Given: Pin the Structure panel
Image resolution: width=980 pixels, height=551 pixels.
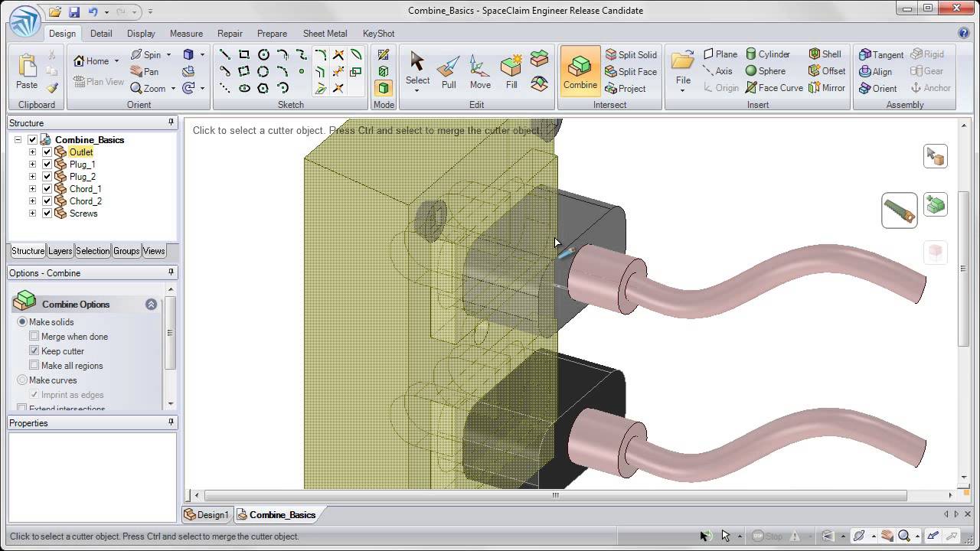Looking at the screenshot, I should tap(171, 122).
